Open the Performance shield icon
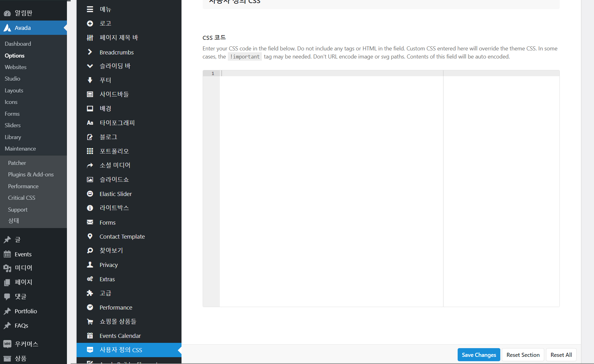The height and width of the screenshot is (364, 594). [x=90, y=307]
